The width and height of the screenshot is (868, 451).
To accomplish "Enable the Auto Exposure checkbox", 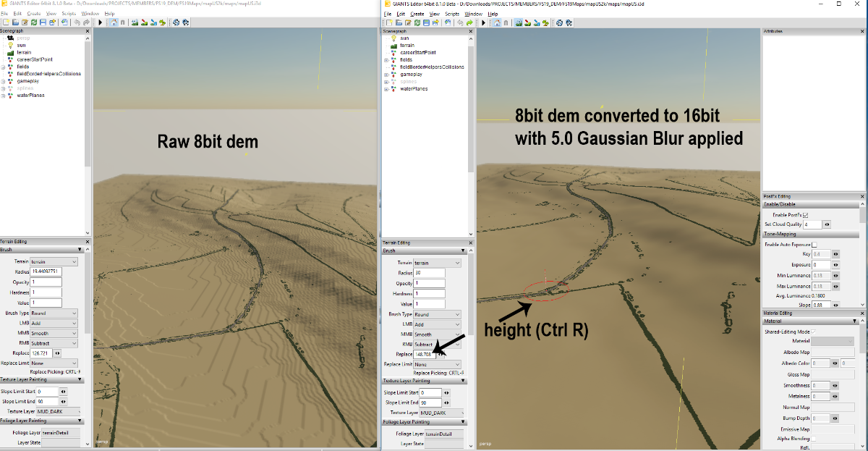I will (x=814, y=245).
